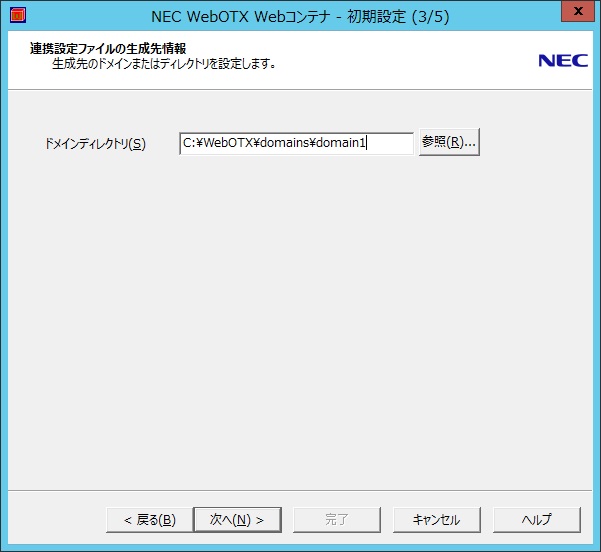Screen dimensions: 601x552
Task: Click the WebOTX app icon in title bar
Action: [18, 15]
